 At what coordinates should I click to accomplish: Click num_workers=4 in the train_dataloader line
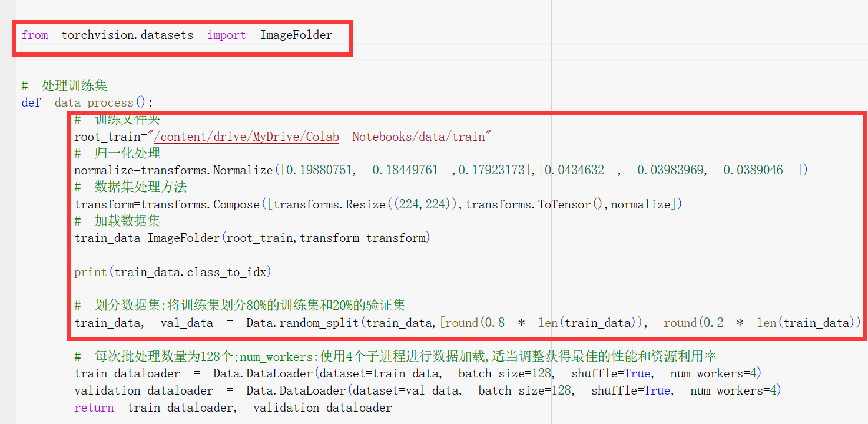point(723,373)
